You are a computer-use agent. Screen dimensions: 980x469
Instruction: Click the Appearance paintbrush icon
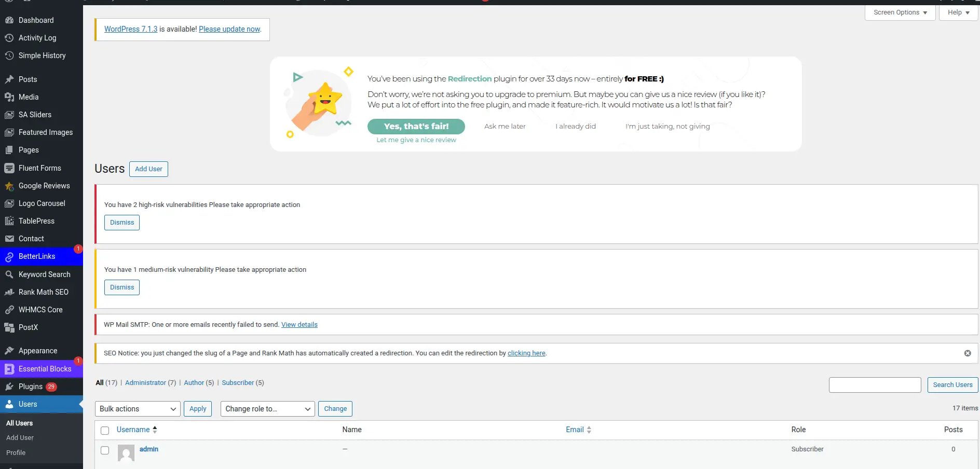(9, 351)
